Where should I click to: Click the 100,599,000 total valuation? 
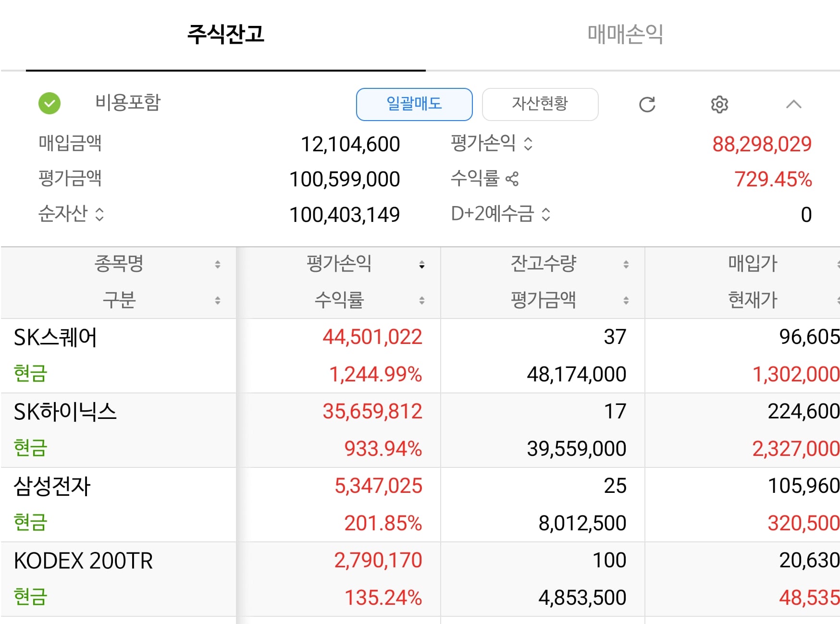coord(344,179)
